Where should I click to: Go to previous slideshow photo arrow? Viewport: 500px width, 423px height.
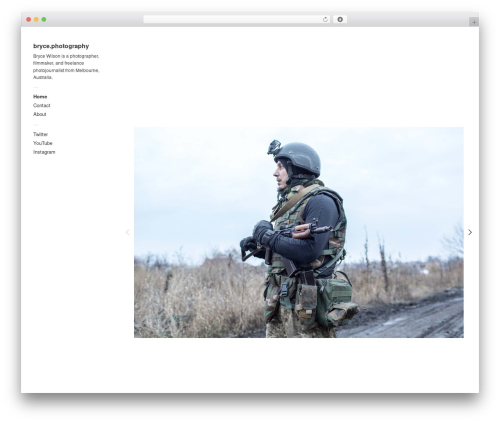(127, 232)
